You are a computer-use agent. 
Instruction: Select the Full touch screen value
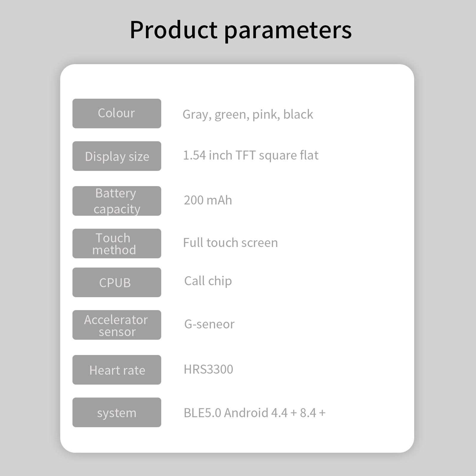pos(231,242)
